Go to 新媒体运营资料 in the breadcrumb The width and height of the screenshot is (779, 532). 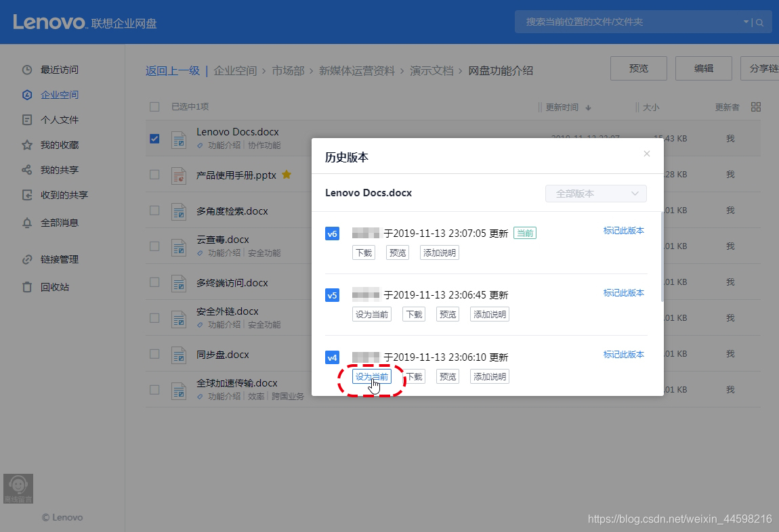(357, 71)
